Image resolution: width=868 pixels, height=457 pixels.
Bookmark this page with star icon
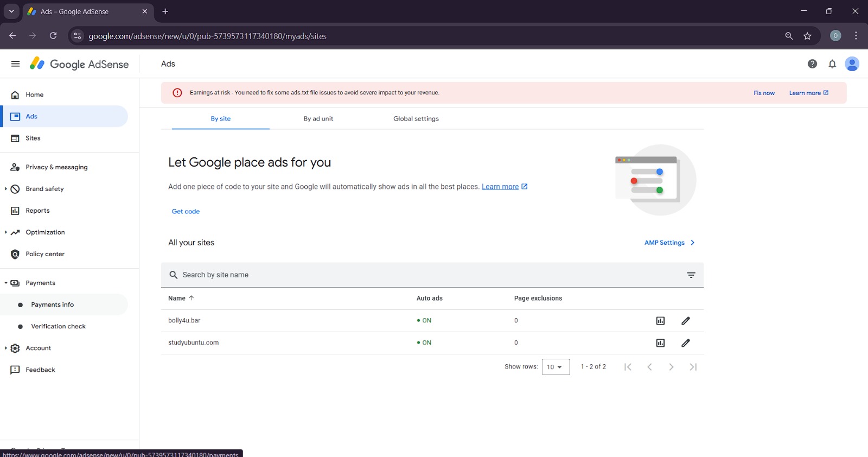pos(807,36)
